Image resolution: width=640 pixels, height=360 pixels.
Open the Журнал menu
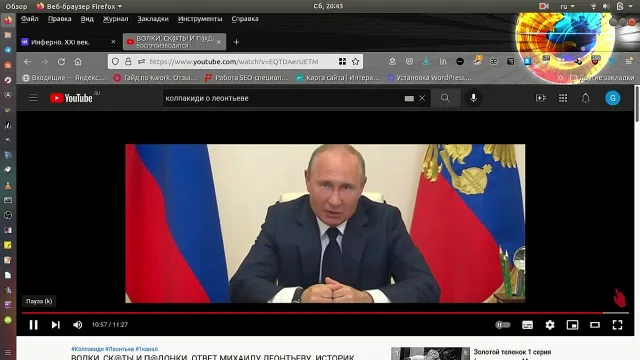[116, 19]
